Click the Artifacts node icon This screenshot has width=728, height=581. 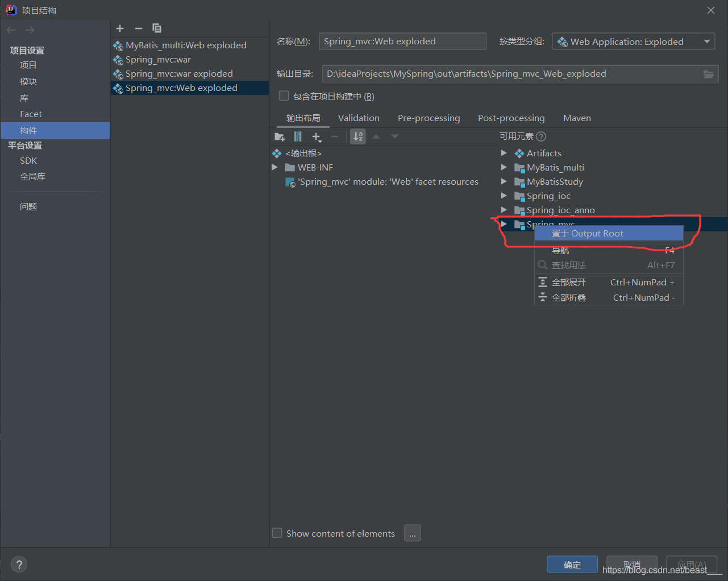tap(519, 153)
